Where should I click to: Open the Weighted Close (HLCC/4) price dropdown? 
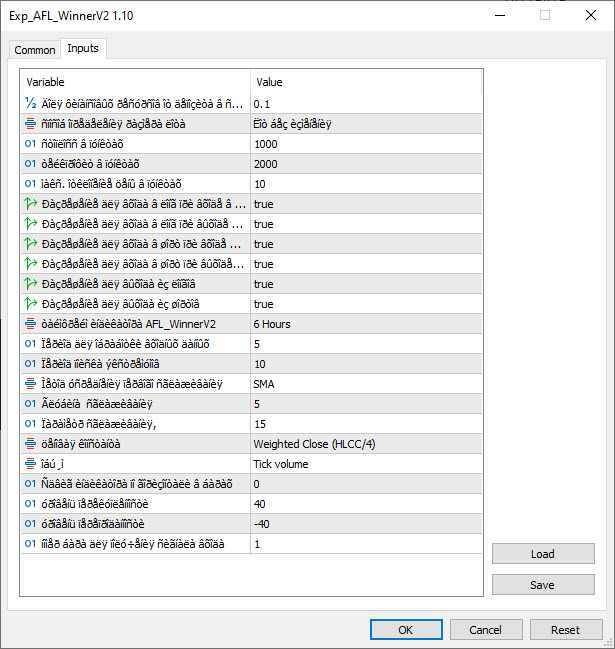[366, 444]
